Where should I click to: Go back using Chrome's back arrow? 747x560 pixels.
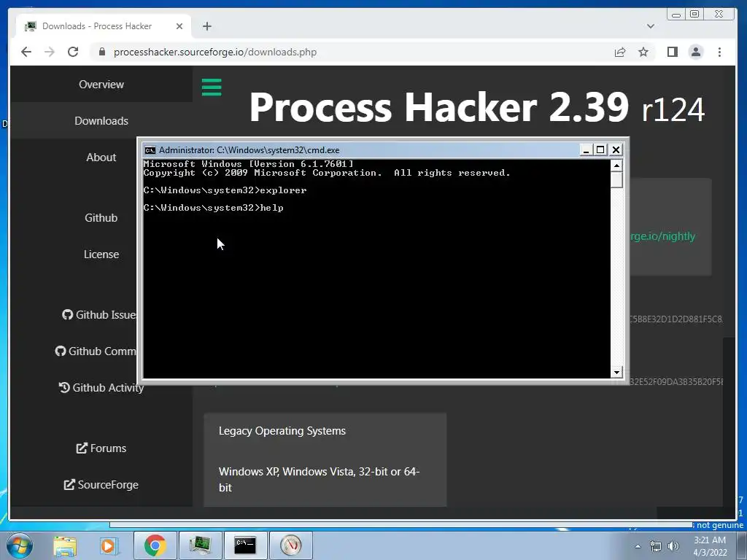(26, 52)
